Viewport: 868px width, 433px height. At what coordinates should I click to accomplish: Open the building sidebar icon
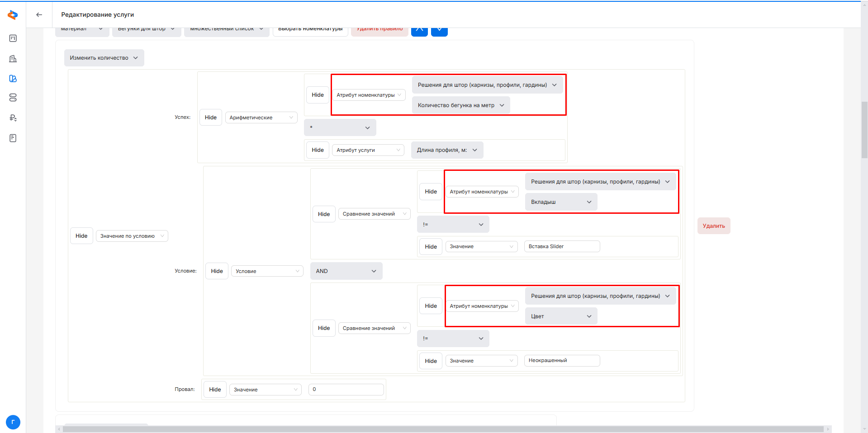pyautogui.click(x=13, y=59)
